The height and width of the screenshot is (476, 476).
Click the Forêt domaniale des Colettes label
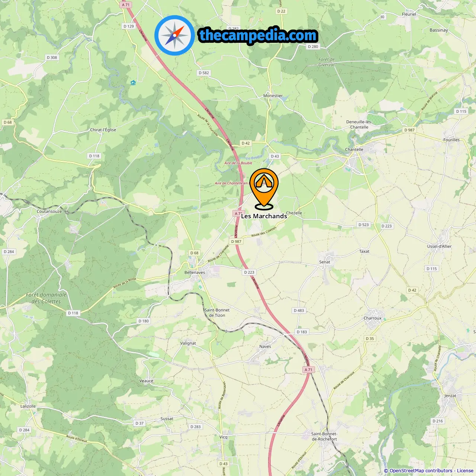coord(46,298)
